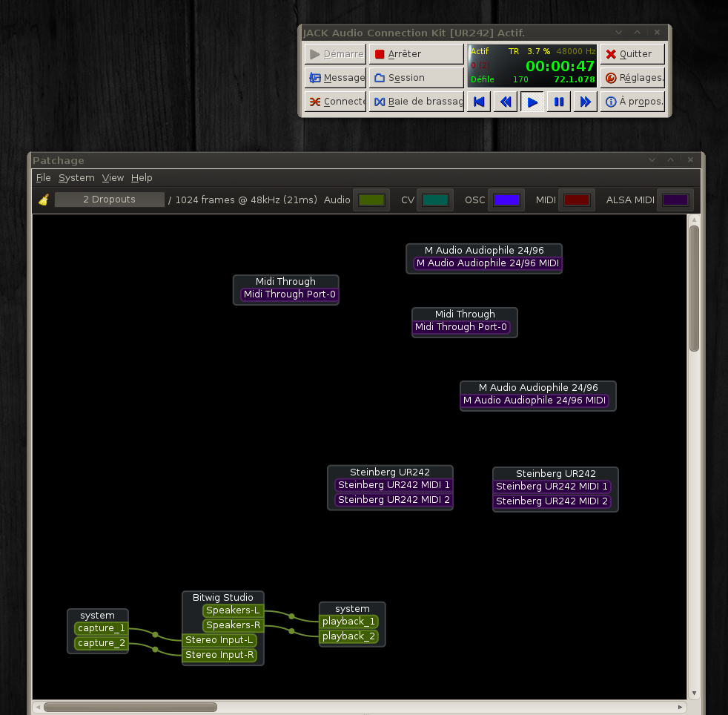
Task: Open Réglages settings in JACK
Action: tap(632, 78)
